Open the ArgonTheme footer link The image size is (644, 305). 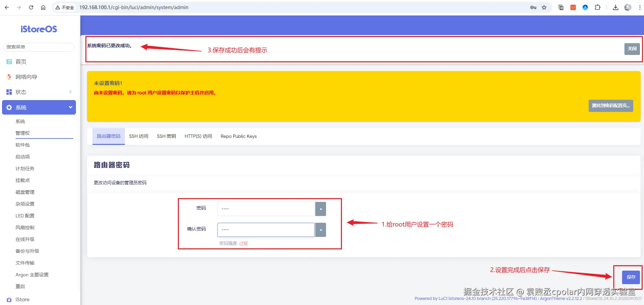coord(561,299)
